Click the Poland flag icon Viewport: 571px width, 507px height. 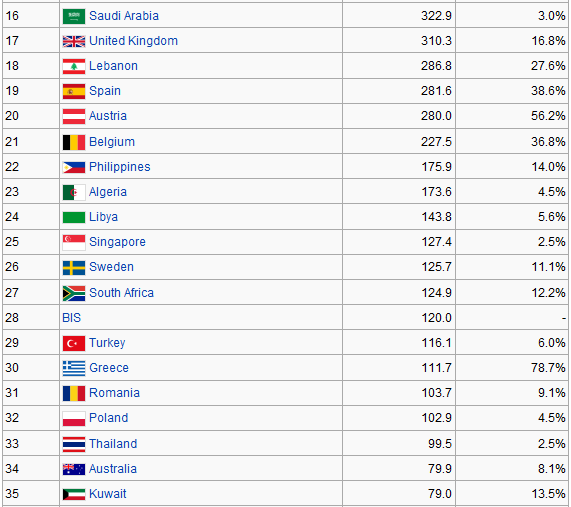pyautogui.click(x=74, y=419)
